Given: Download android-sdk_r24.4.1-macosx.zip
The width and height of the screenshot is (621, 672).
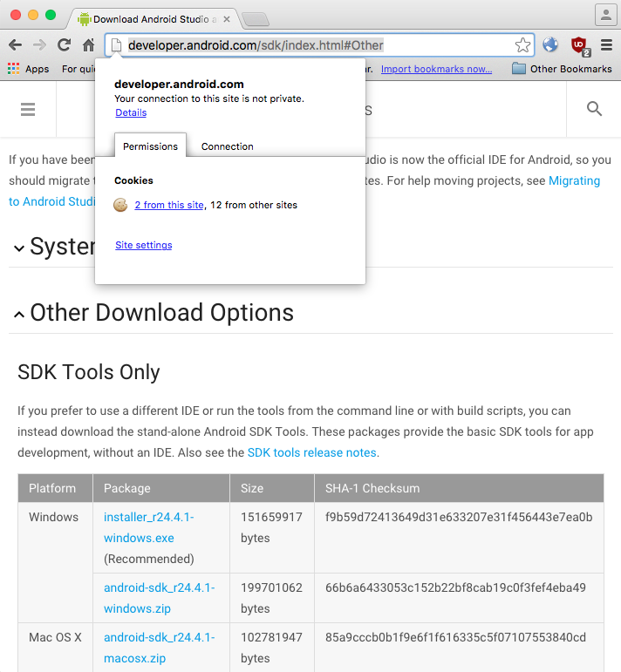Looking at the screenshot, I should [159, 648].
